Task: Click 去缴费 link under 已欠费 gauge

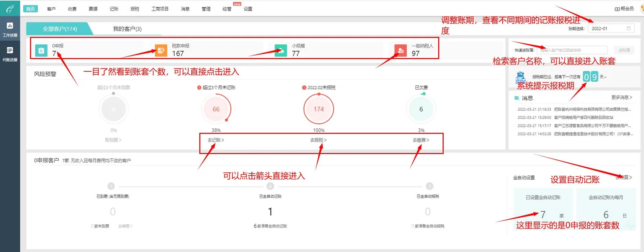Action: [421, 140]
